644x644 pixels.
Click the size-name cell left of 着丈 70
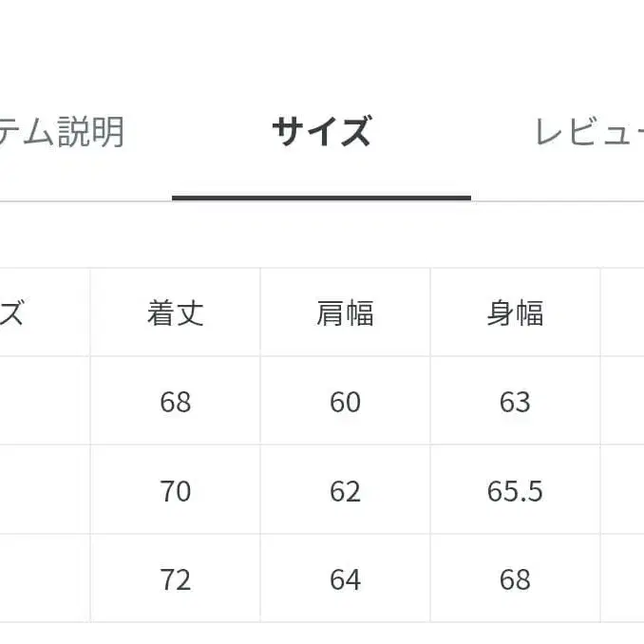coord(43,491)
